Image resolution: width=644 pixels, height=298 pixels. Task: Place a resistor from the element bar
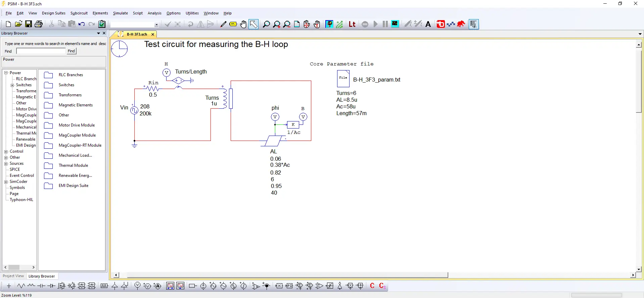21,286
